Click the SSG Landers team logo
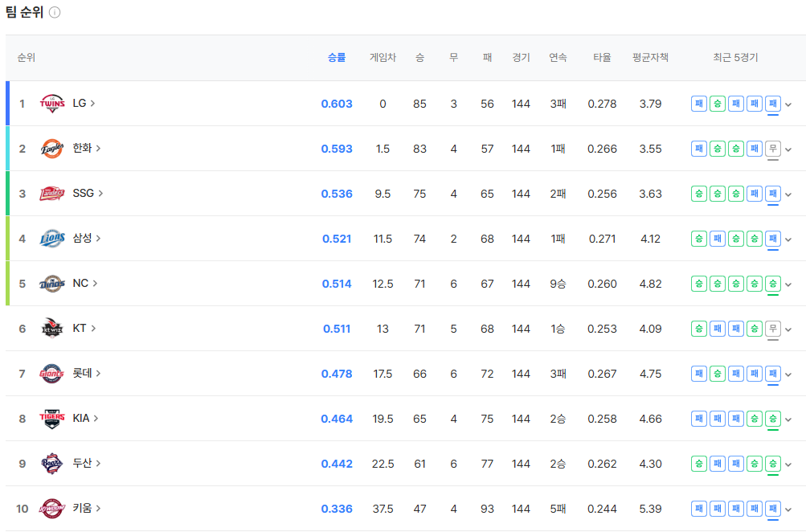The width and height of the screenshot is (806, 532). coord(52,193)
